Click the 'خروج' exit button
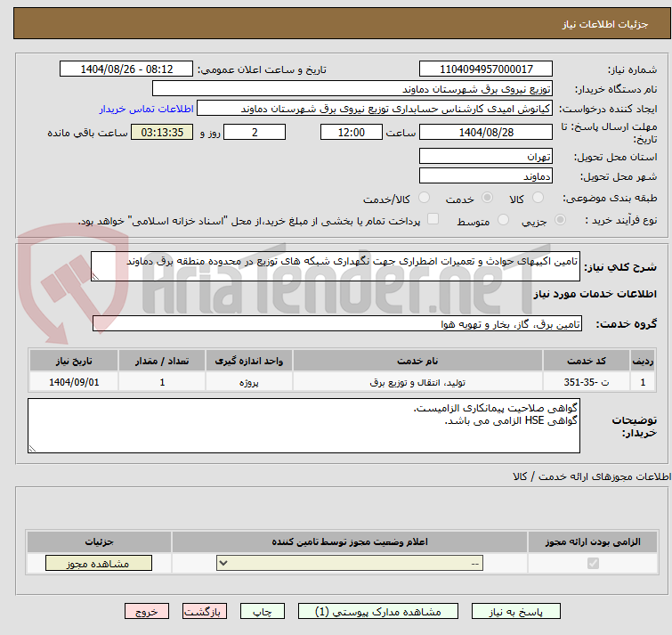This screenshot has width=672, height=635. tap(147, 612)
